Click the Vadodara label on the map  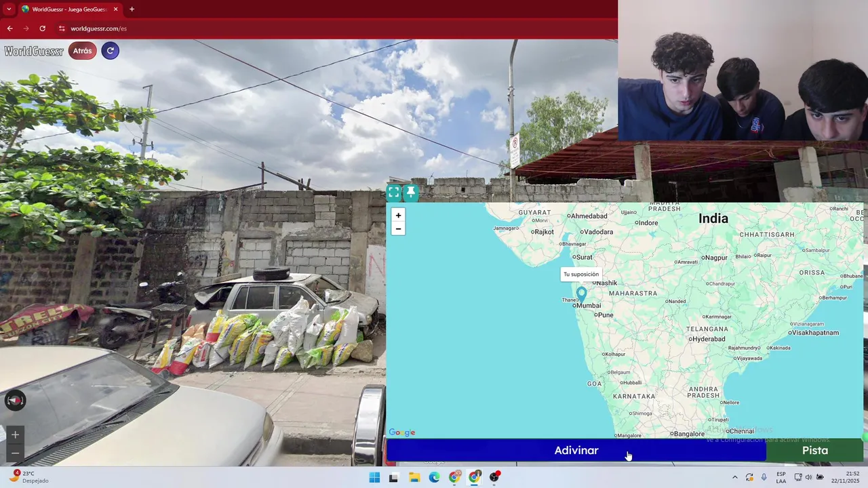597,232
